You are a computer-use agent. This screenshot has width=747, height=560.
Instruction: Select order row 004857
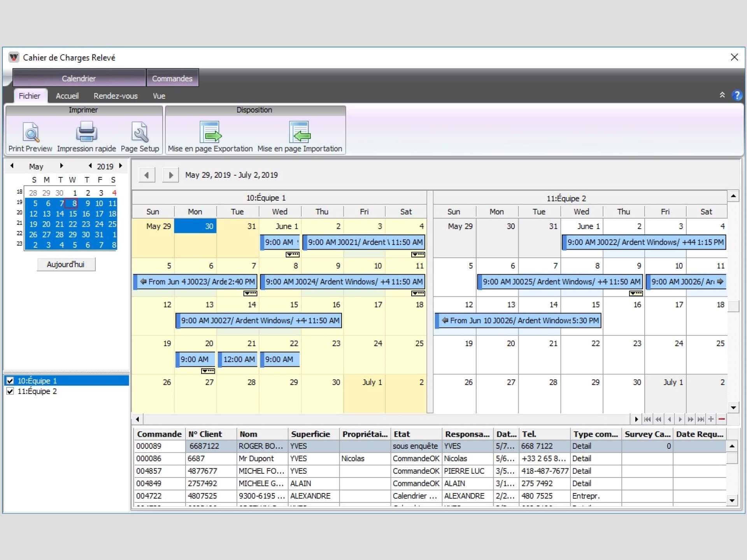pyautogui.click(x=430, y=471)
